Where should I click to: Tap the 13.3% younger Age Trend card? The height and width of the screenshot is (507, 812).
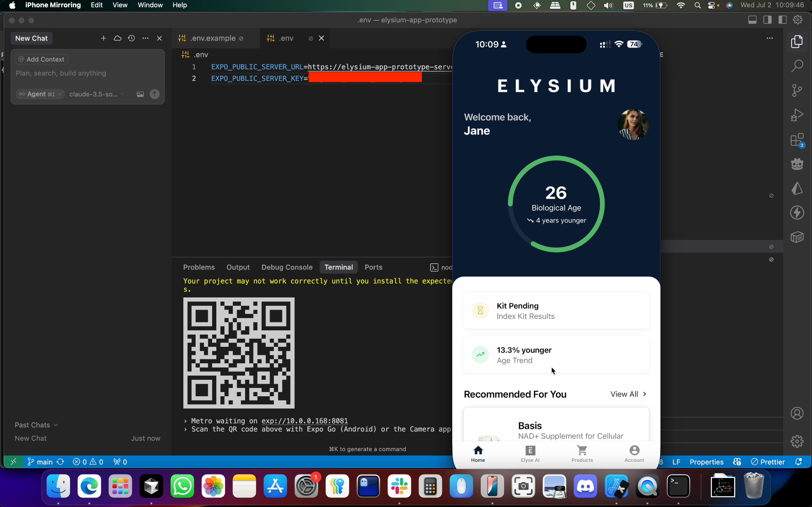tap(556, 355)
